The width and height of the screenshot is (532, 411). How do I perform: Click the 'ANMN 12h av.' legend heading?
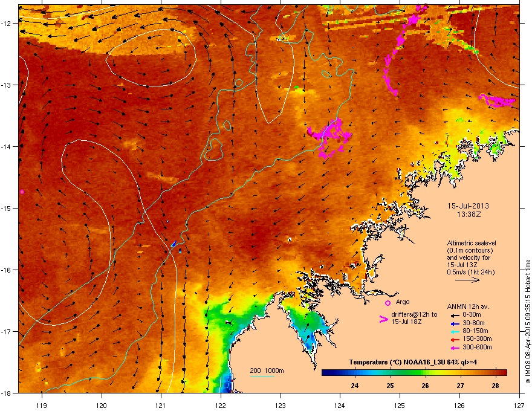pyautogui.click(x=468, y=306)
